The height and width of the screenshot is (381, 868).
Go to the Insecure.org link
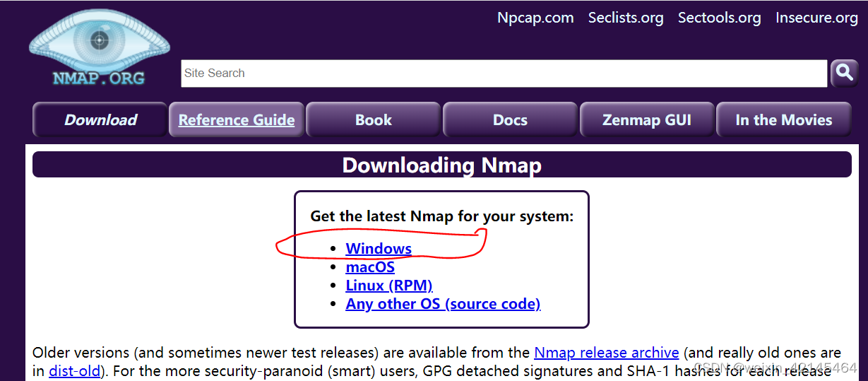tap(816, 18)
